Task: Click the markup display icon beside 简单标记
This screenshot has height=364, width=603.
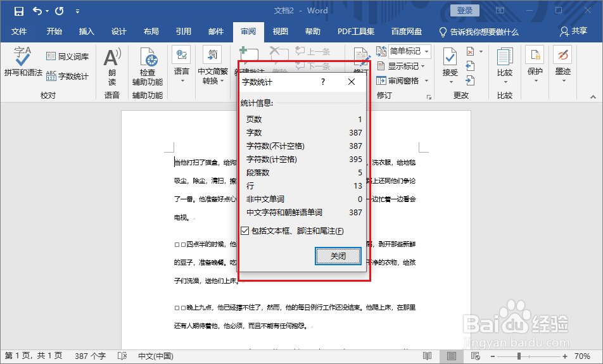Action: [x=381, y=51]
